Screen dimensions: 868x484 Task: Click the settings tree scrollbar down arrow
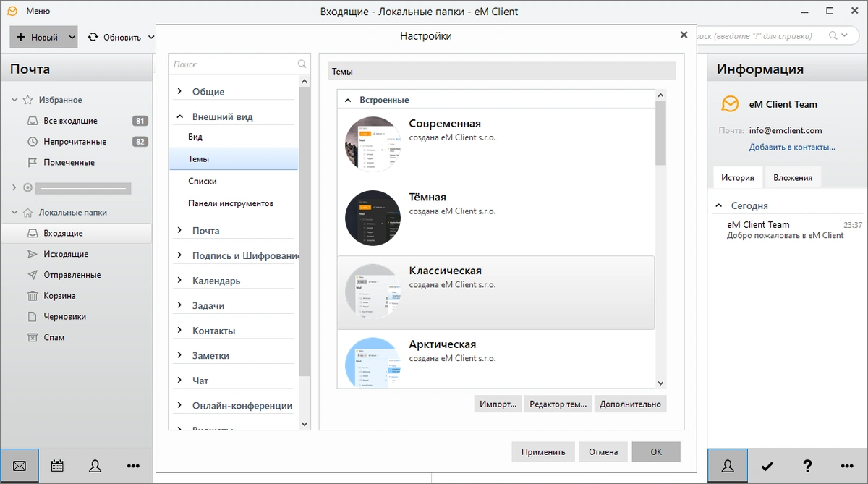[305, 424]
